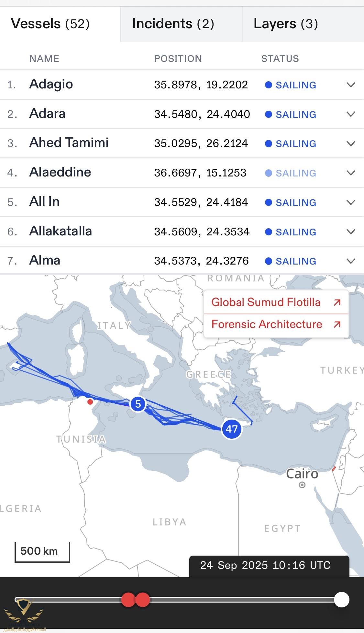Screen dimensions: 364x633
Task: Expand the Adara vessel details chevron
Action: click(x=351, y=114)
